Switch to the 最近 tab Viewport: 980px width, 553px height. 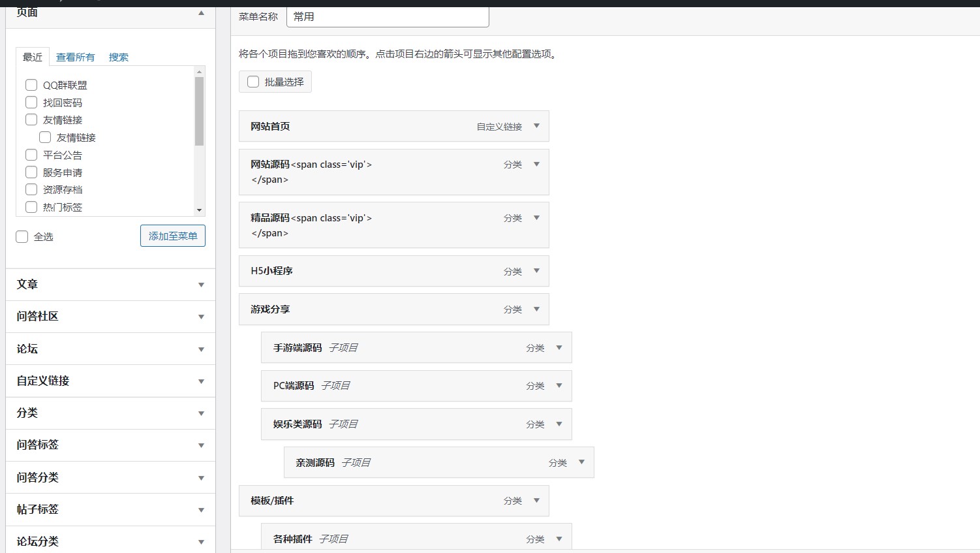pyautogui.click(x=33, y=57)
